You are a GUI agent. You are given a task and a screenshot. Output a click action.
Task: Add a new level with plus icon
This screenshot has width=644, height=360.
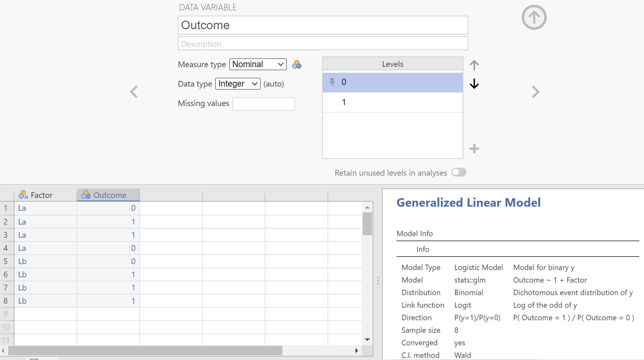pos(474,149)
